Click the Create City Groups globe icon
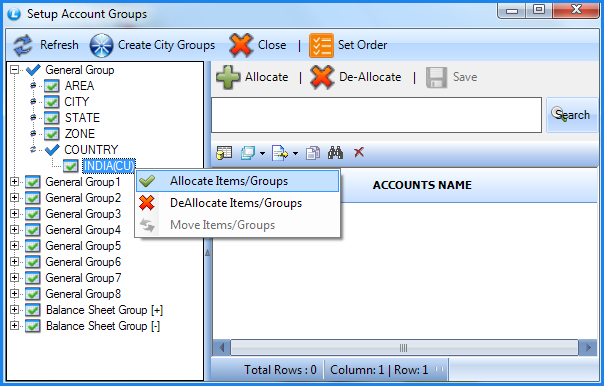 pyautogui.click(x=101, y=45)
